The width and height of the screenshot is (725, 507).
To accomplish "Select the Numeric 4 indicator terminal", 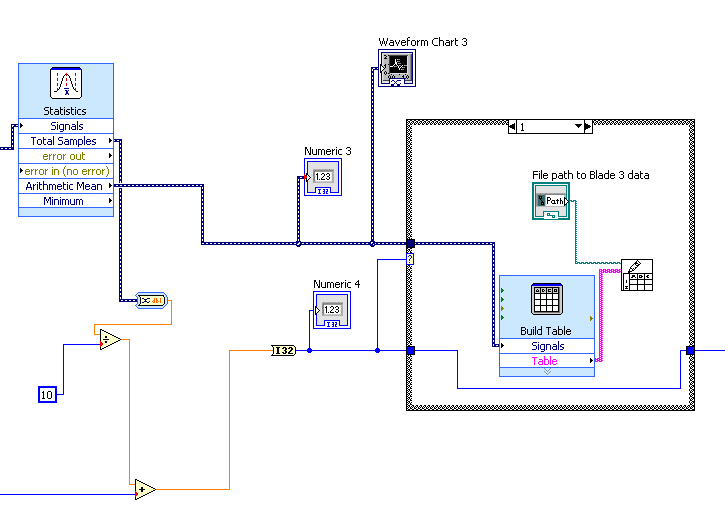I will tap(332, 310).
